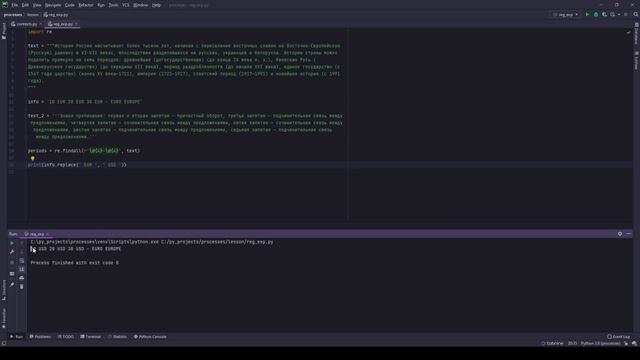
Task: Open the Help menu
Action: 156,5
